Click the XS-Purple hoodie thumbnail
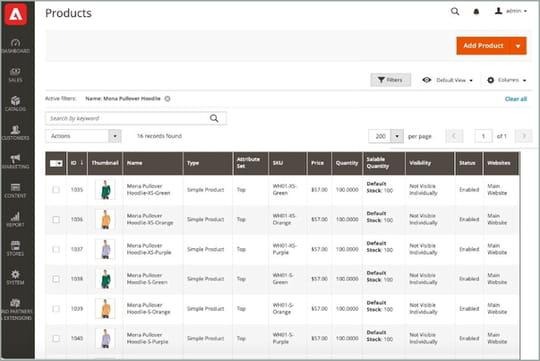 [105, 249]
